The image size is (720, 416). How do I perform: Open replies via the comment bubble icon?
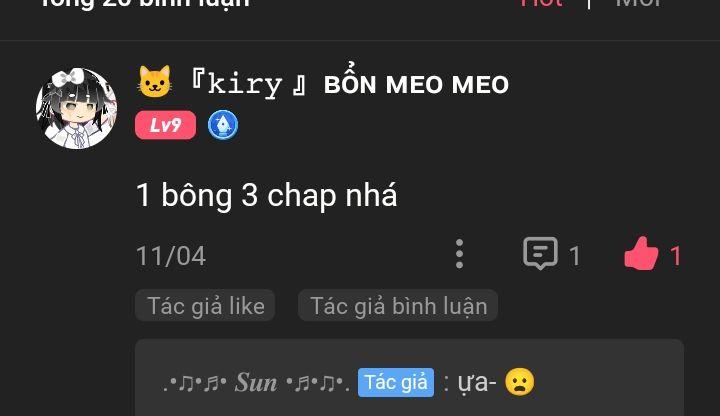pos(540,253)
